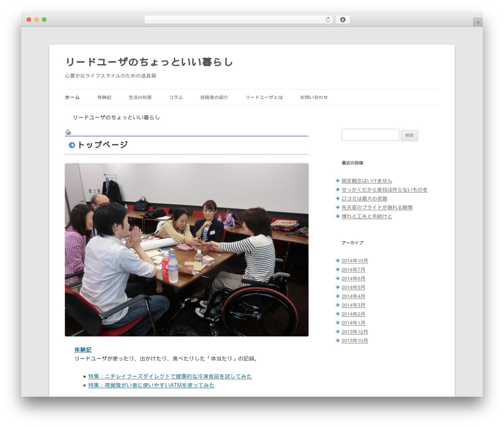This screenshot has height=427, width=504.
Task: Open post せっかくだから普段は作らないものを
Action: (384, 190)
